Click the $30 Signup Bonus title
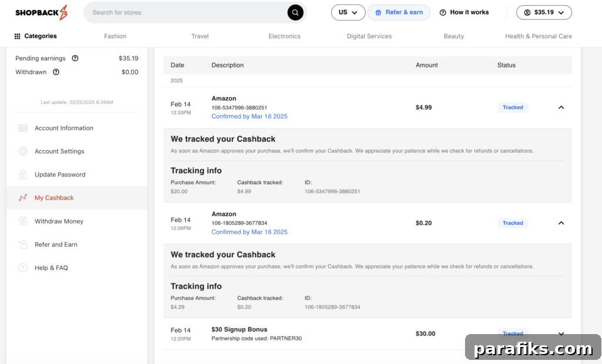Viewport: 602px width, 364px height. coord(239,329)
